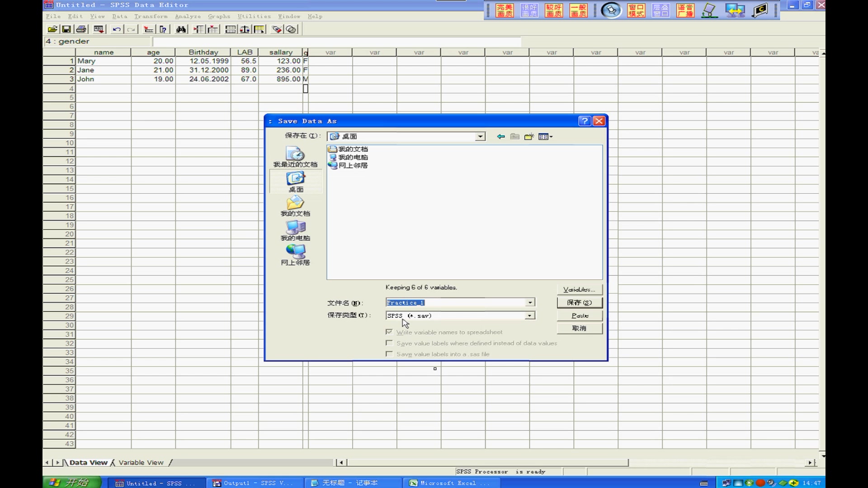This screenshot has height=488, width=868.
Task: Expand the save location dropdown
Action: (x=480, y=136)
